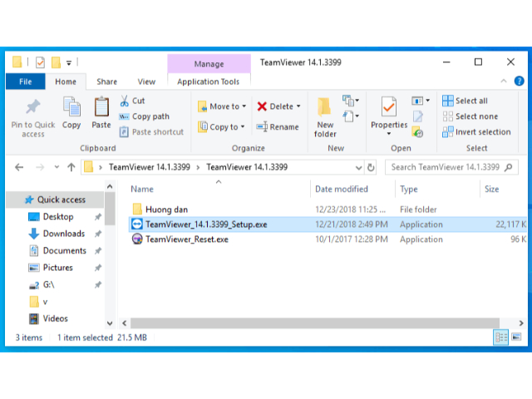The image size is (532, 399).
Task: Click the Copy ribbon icon
Action: 71,107
